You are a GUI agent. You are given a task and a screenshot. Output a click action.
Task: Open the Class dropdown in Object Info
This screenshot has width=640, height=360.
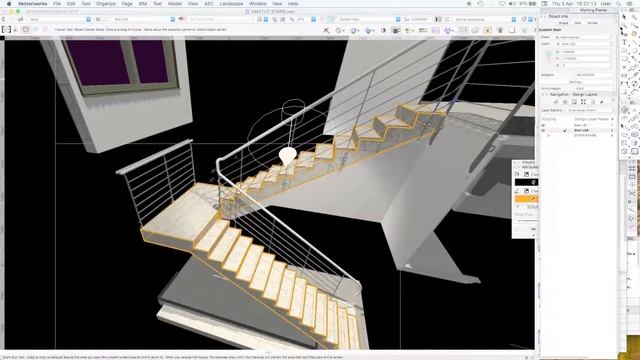click(584, 37)
